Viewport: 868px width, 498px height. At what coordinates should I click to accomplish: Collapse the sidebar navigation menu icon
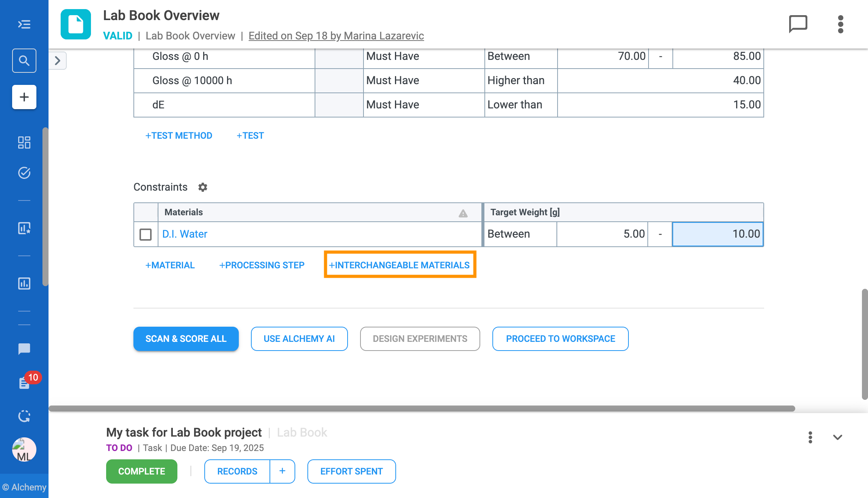(24, 24)
